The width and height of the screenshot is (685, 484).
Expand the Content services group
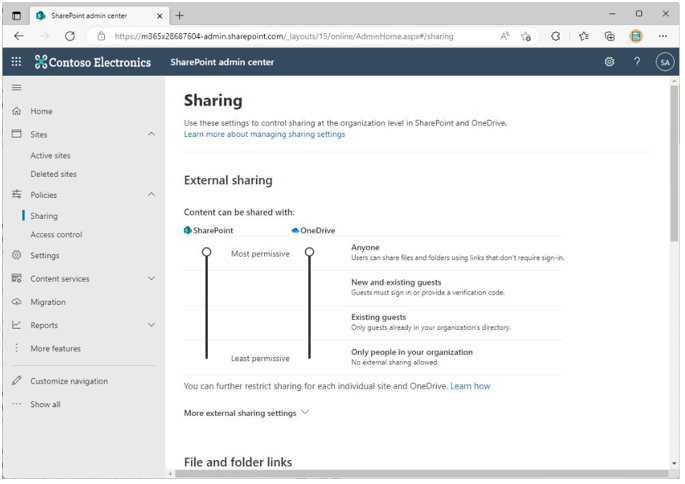tap(151, 278)
